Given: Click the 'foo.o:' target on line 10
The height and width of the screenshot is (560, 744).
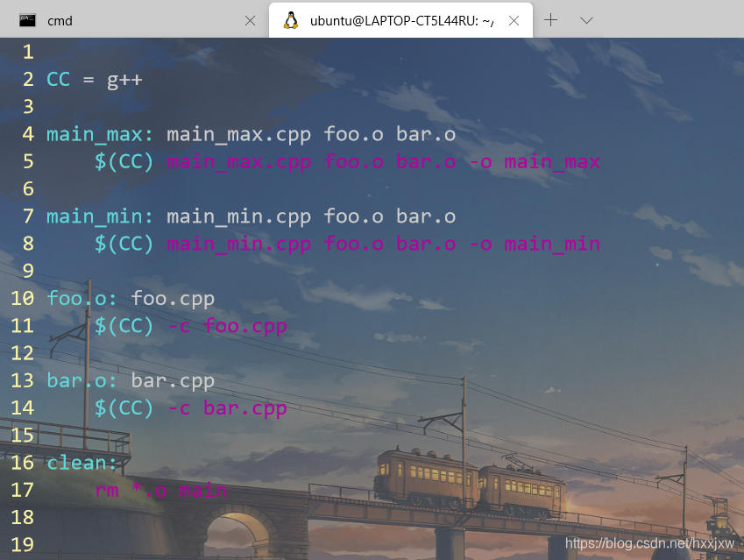Looking at the screenshot, I should click(81, 299).
